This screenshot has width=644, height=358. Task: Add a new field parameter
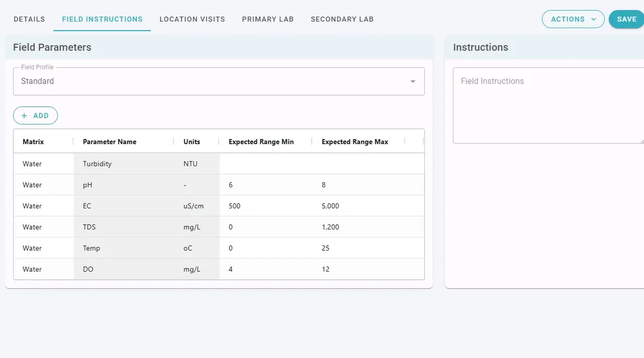click(x=35, y=116)
